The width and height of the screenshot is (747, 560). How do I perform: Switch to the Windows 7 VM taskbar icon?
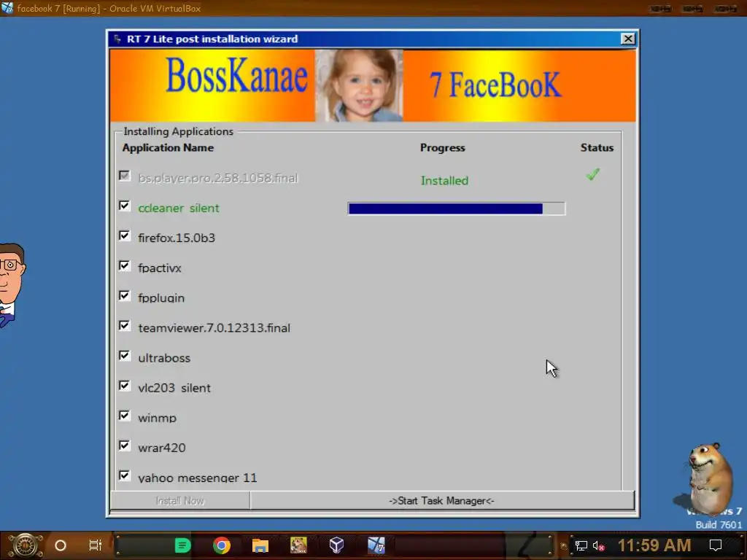[376, 545]
